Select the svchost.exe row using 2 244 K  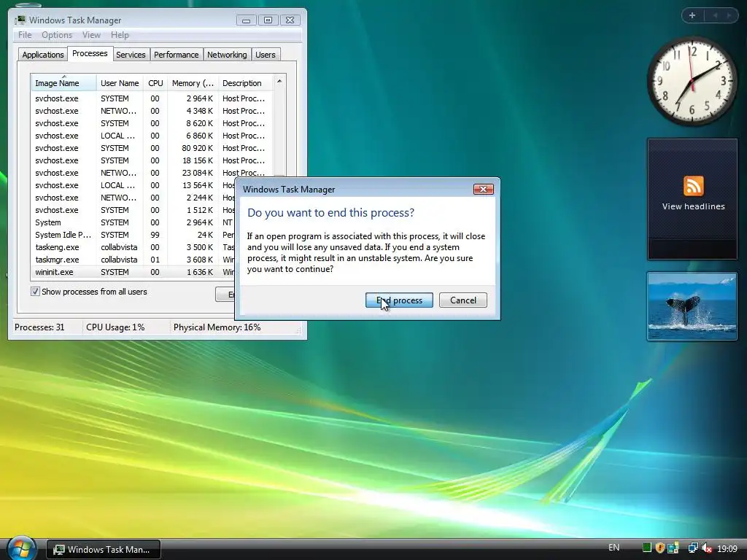point(133,198)
